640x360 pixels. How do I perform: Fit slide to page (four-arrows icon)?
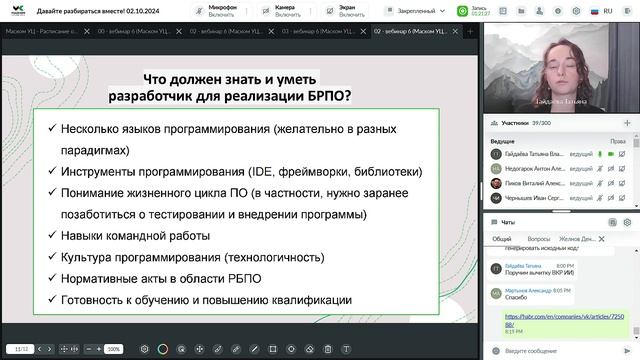(x=64, y=349)
